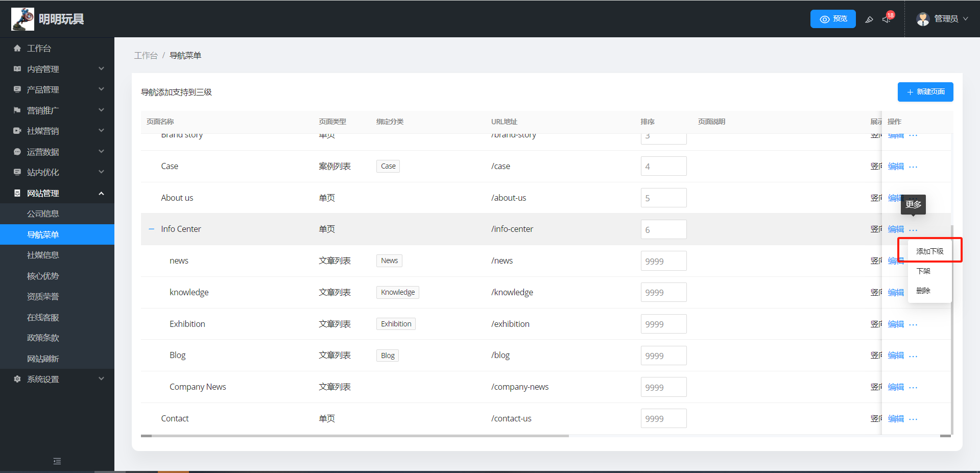
Task: Click 编辑 link for knowledge row
Action: tap(896, 293)
